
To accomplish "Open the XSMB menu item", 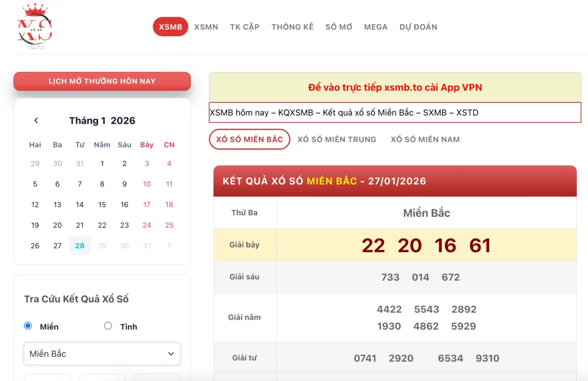I will [170, 27].
